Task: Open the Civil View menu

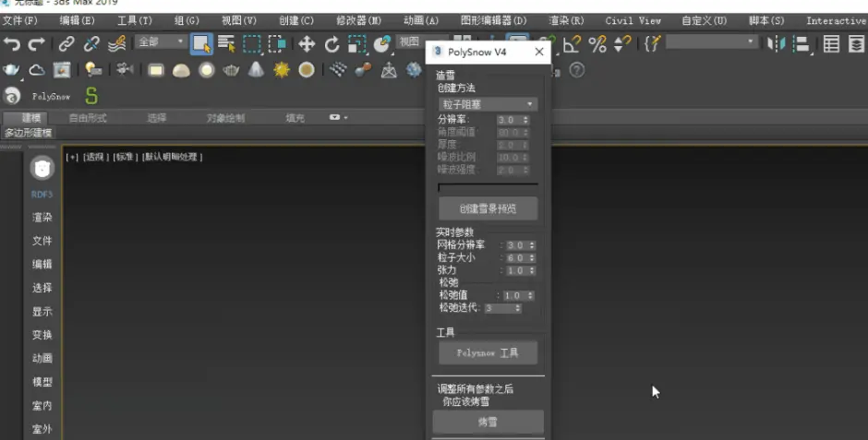Action: (x=633, y=20)
